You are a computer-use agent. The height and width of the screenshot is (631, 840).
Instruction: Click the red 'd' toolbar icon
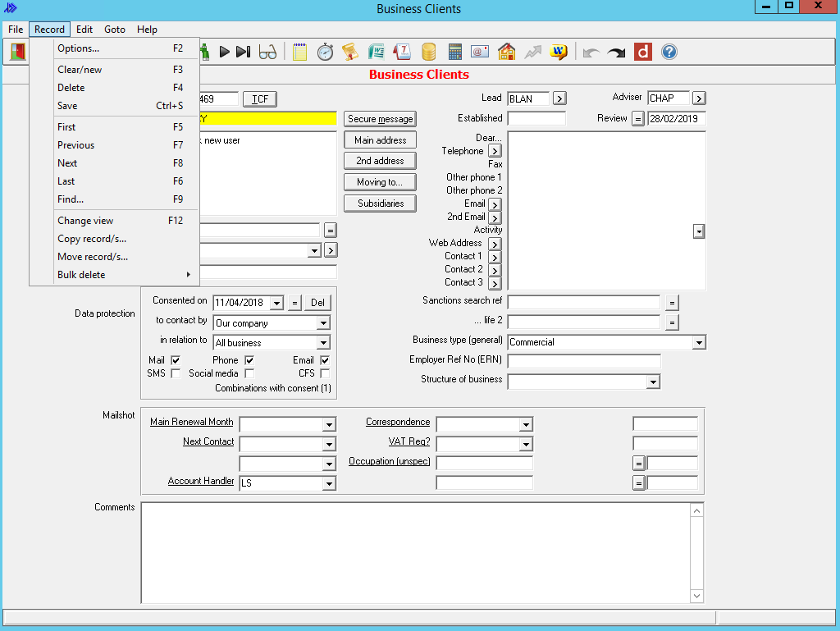pyautogui.click(x=643, y=52)
